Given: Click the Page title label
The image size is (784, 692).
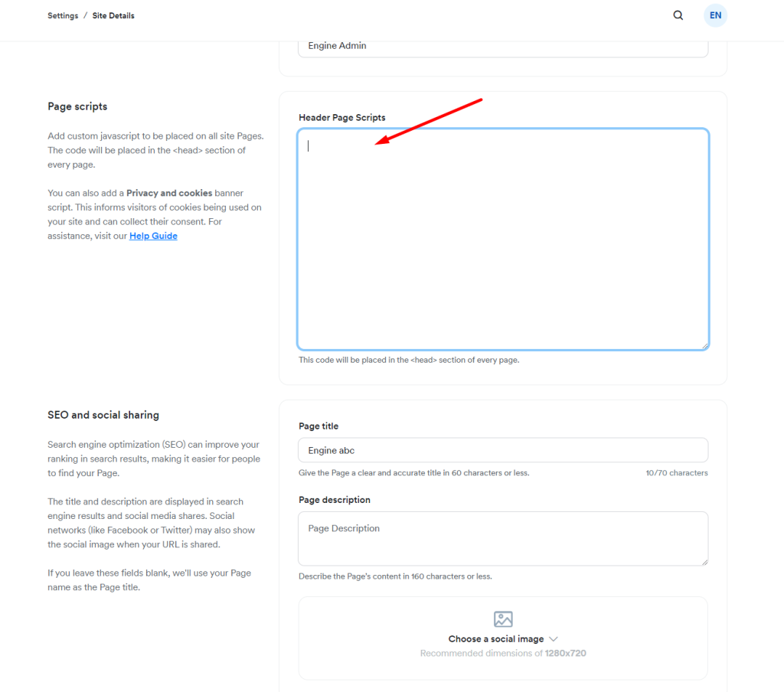Looking at the screenshot, I should pos(318,426).
